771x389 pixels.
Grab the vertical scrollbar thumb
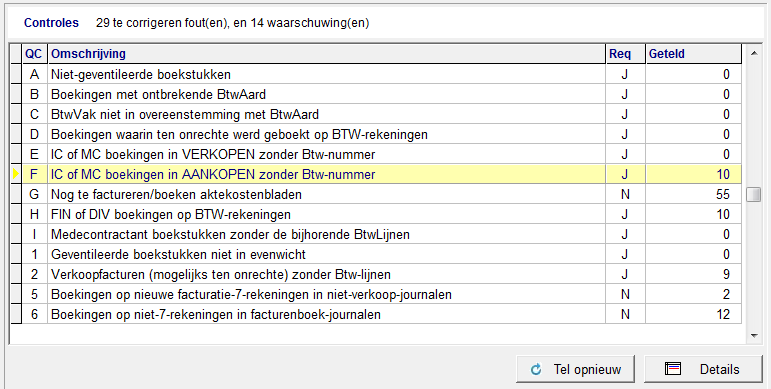tap(754, 194)
